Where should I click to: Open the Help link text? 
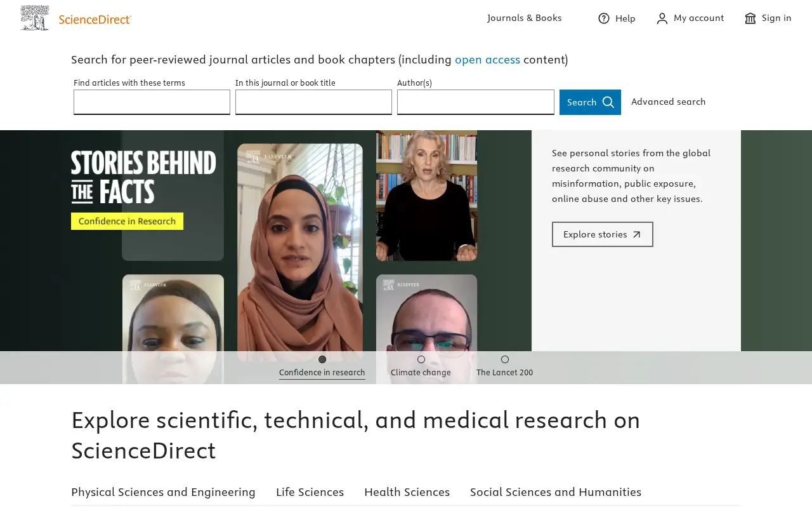625,18
